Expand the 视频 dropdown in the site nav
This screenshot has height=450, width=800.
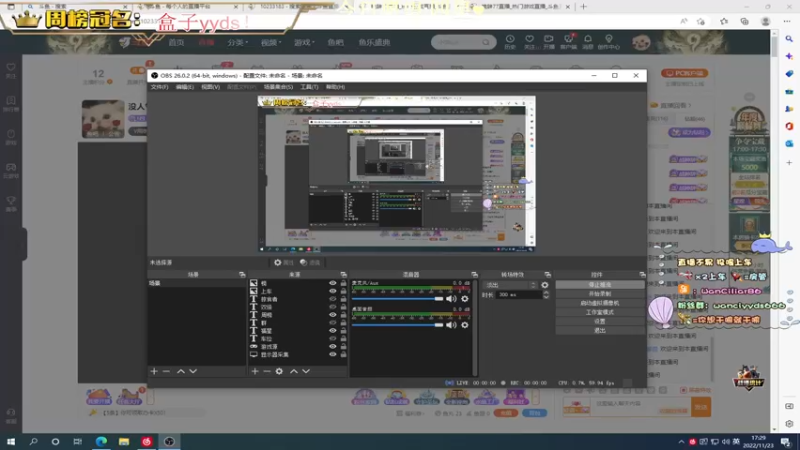click(x=271, y=42)
